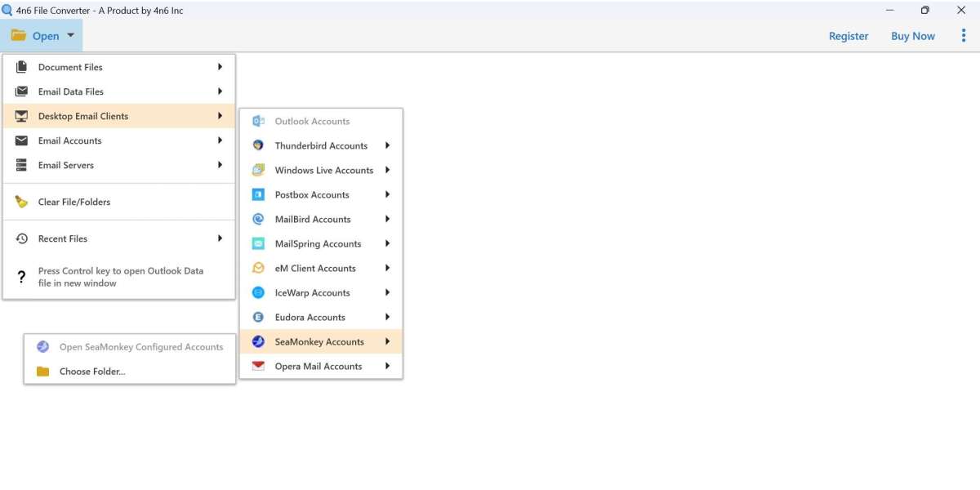
Task: Expand the Document Files submenu arrow
Action: 220,67
